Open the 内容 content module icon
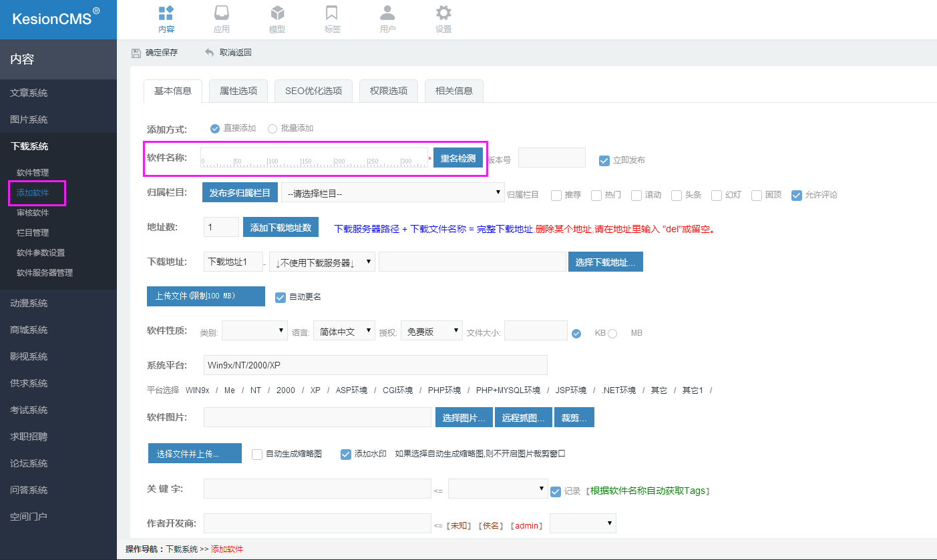This screenshot has width=937, height=560. 166,19
